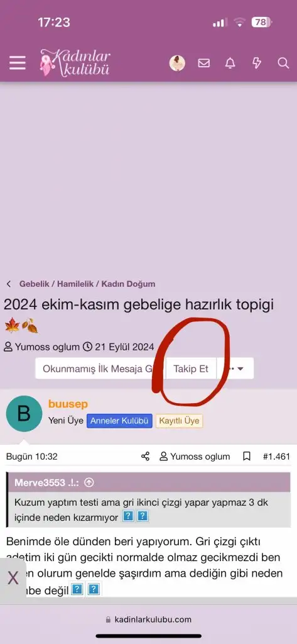Image resolution: width=297 pixels, height=644 pixels.
Task: Check notifications via bell icon
Action: (230, 63)
